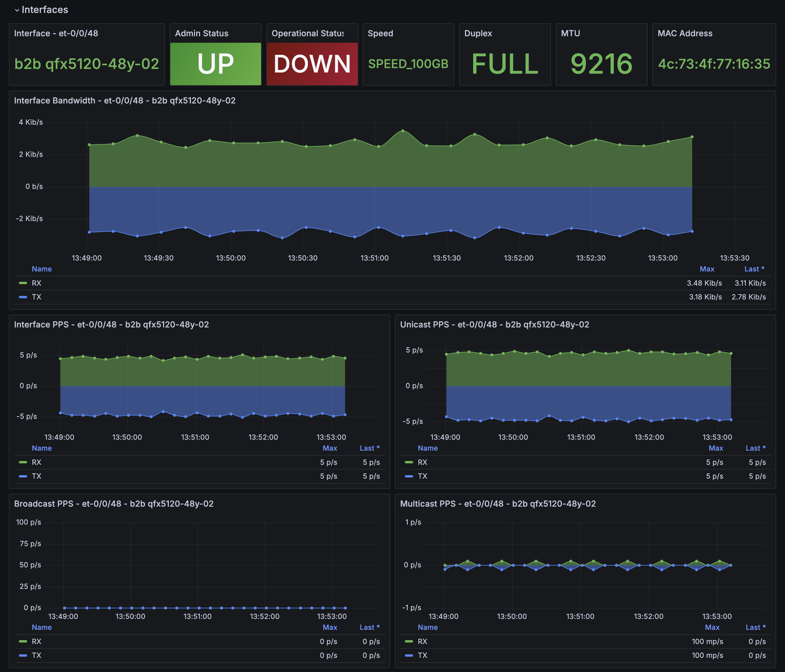The height and width of the screenshot is (672, 785).
Task: Sort Interface PPS legend by Last *
Action: coord(370,448)
